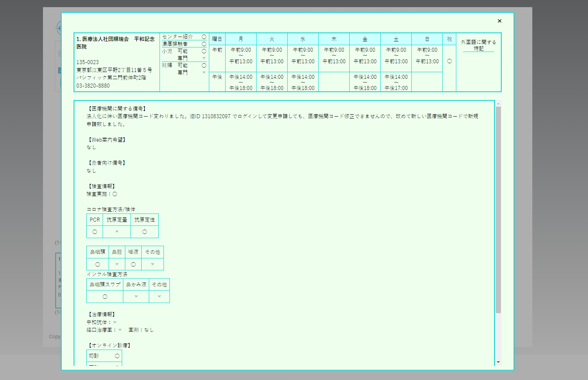Click the chevron mark beside 中和抗体
This screenshot has width=588, height=380.
coord(115,322)
